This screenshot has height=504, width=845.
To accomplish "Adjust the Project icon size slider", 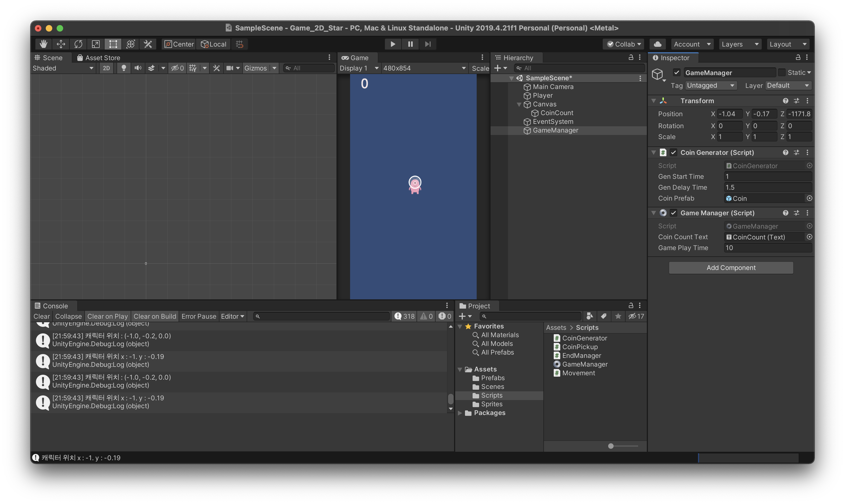I will click(611, 446).
